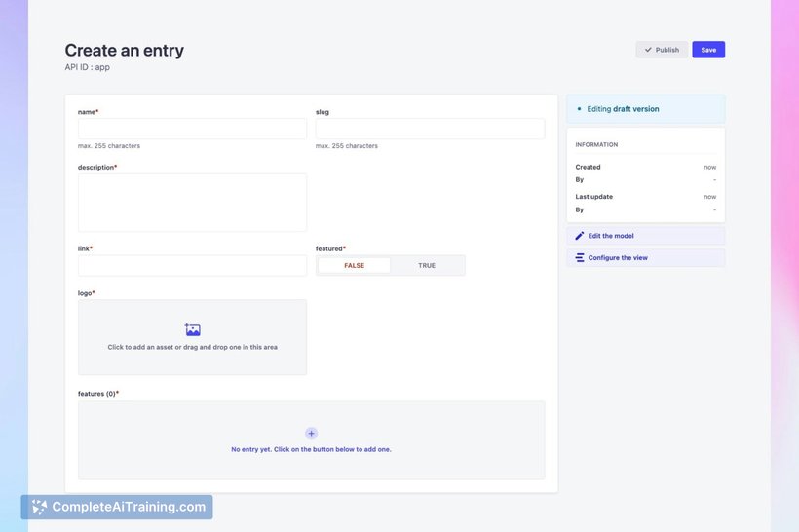Click the logo asset drop area text
799x532 pixels.
(x=193, y=347)
